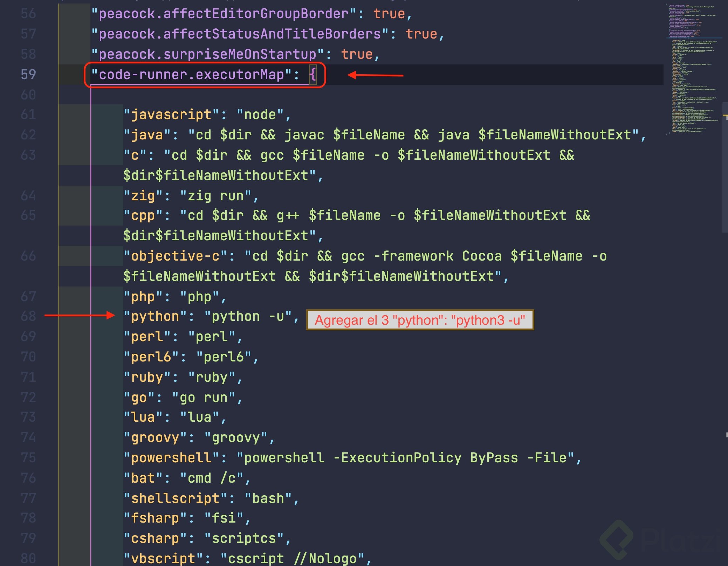Viewport: 728px width, 566px height.
Task: Click the "peacock.affectEditorGroupBorder" key
Action: [x=224, y=14]
